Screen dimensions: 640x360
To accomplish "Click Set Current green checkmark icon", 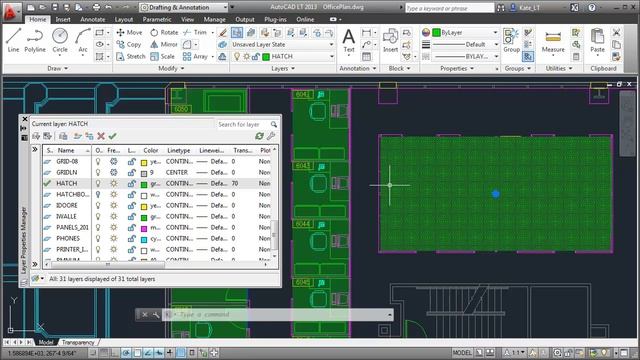I will 113,136.
